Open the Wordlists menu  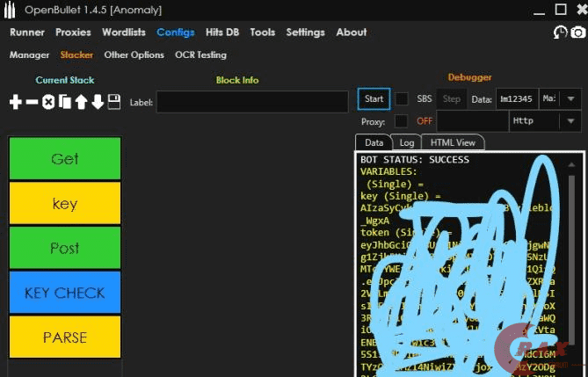click(124, 32)
